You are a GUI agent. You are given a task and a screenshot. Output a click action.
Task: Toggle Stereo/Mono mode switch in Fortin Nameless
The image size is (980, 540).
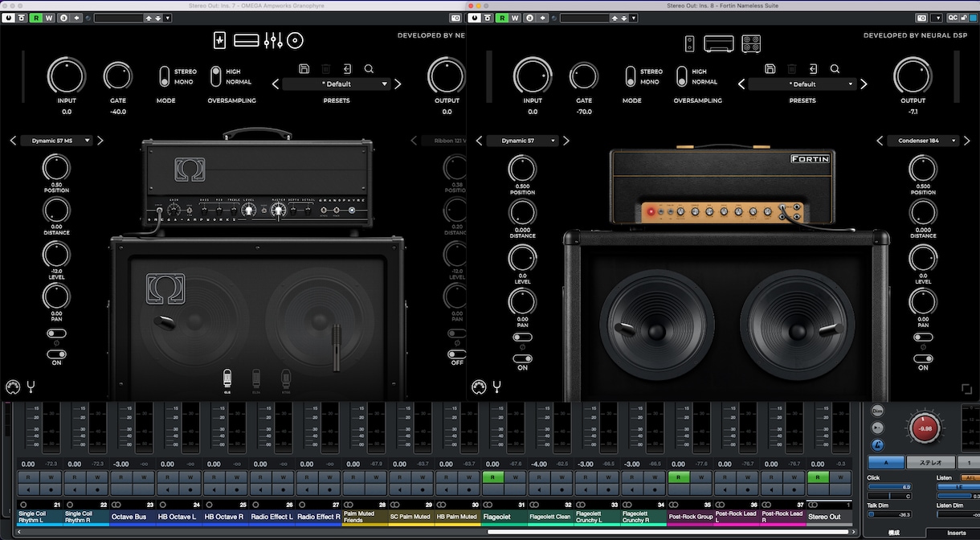tap(631, 76)
